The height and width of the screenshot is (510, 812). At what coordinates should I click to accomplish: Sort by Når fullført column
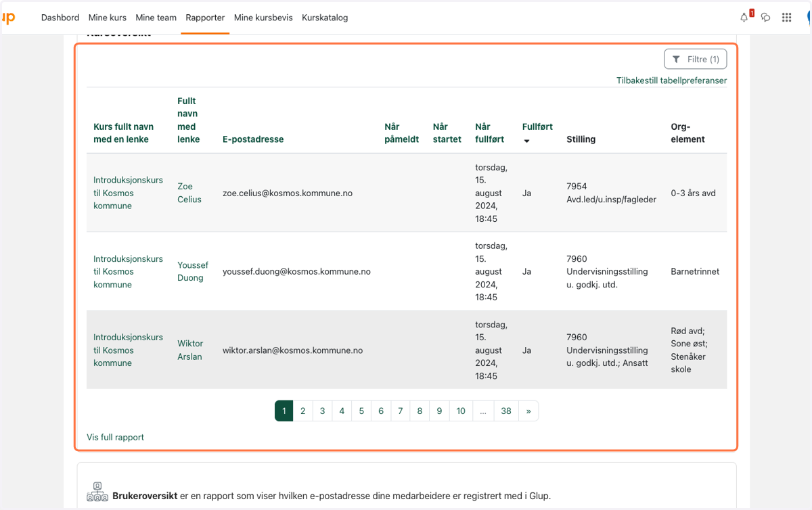[x=489, y=133]
